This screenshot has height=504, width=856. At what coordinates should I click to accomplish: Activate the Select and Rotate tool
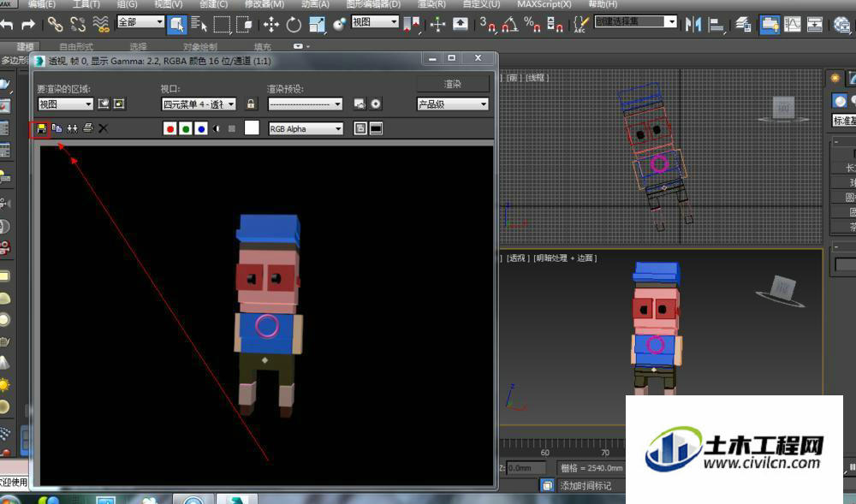(294, 25)
